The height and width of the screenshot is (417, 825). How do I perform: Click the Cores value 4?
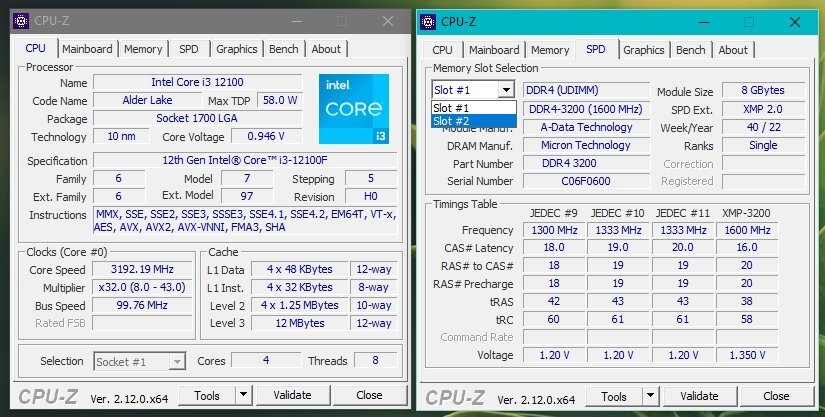(266, 360)
